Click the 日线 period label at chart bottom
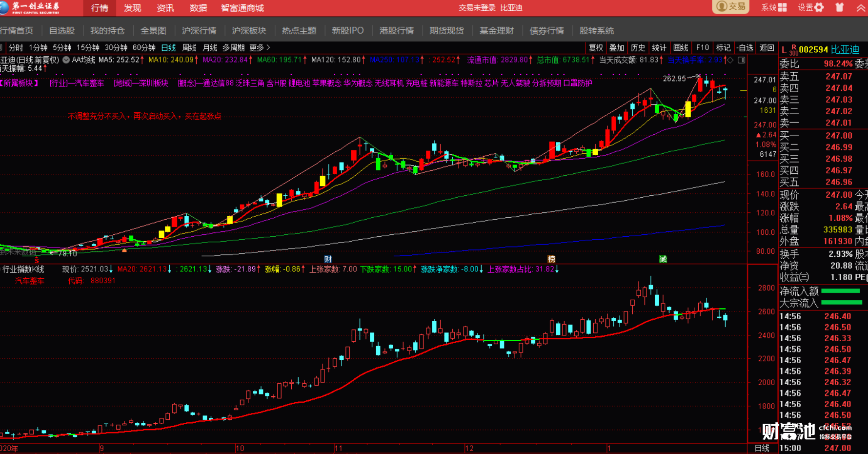The image size is (868, 454). (x=762, y=448)
